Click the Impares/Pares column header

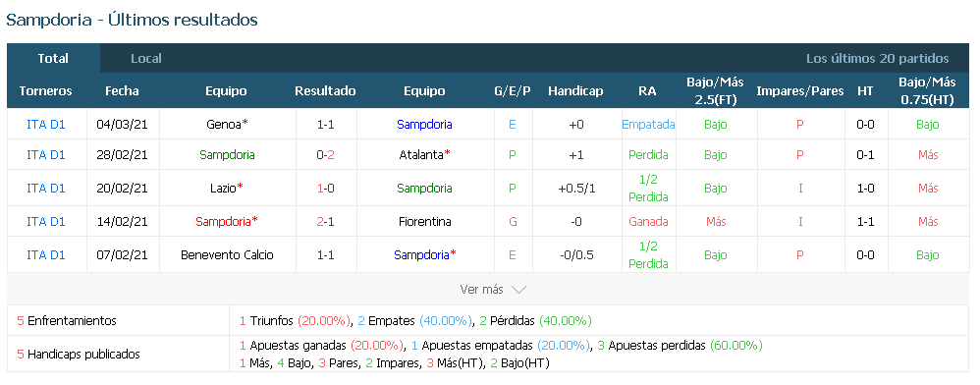coord(800,91)
